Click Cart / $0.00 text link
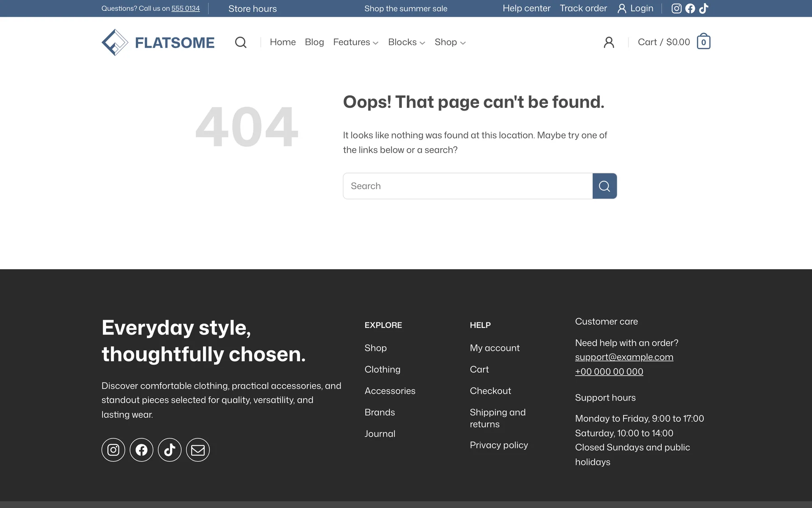 (664, 42)
